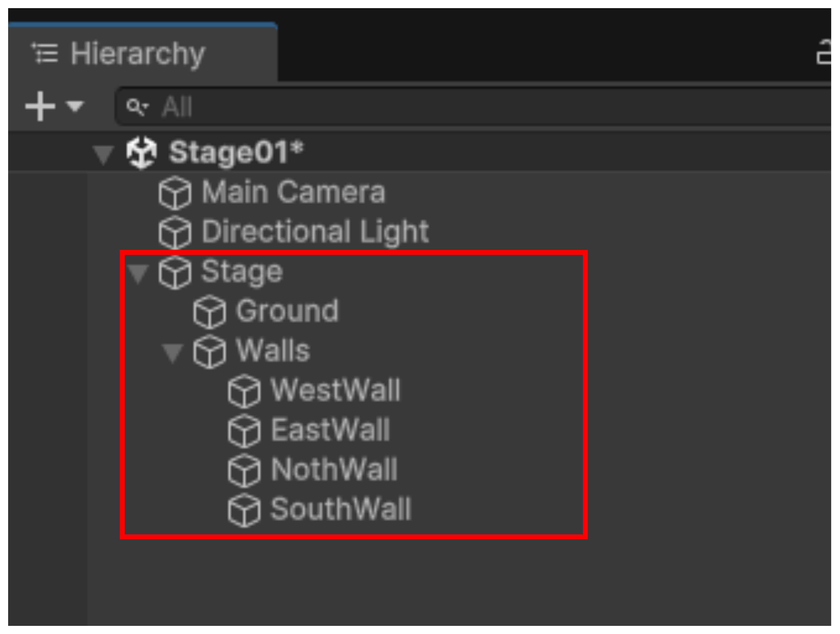The width and height of the screenshot is (840, 634).
Task: Click the SouthWall cube icon
Action: tap(244, 510)
